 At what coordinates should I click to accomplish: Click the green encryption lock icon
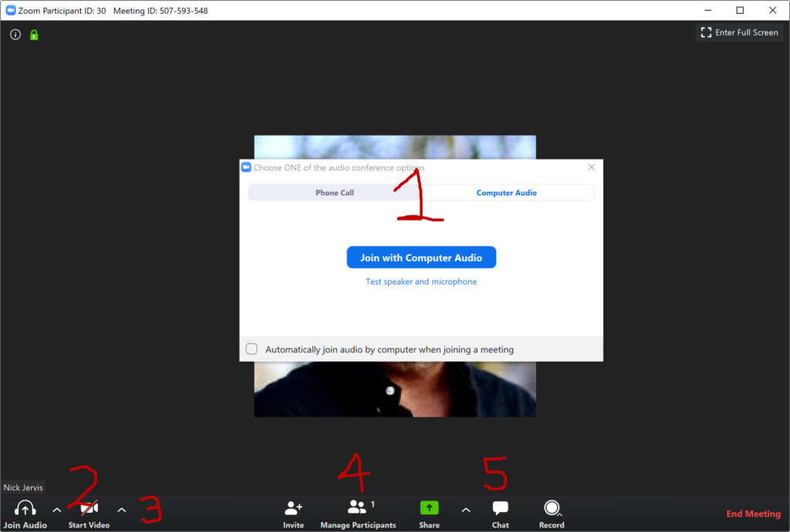[32, 34]
